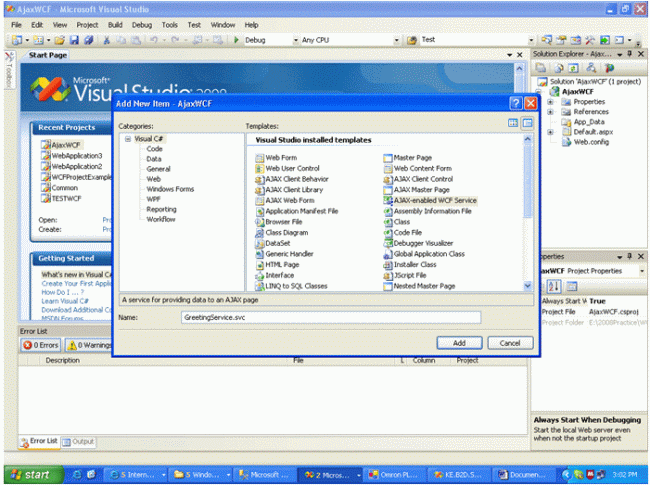Screen dimensions: 650x485
Task: Click the New Project toolbar icon
Action: point(17,40)
